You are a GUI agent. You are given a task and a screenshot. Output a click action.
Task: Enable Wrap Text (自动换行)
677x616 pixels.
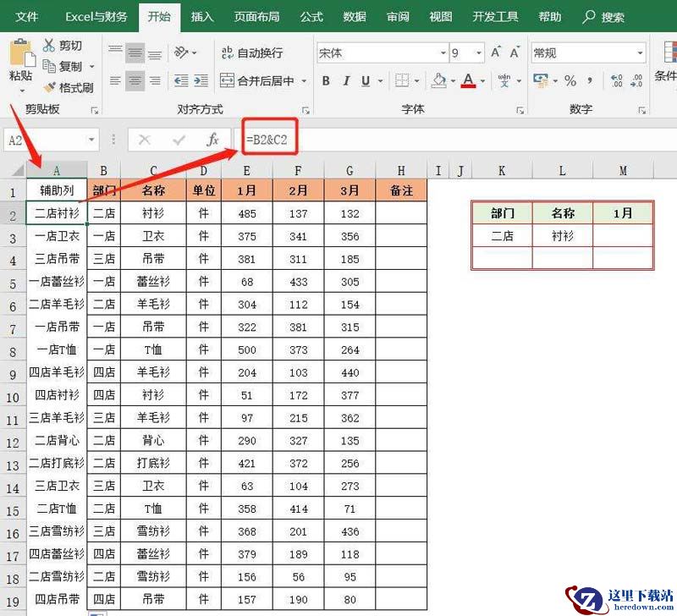click(x=251, y=53)
